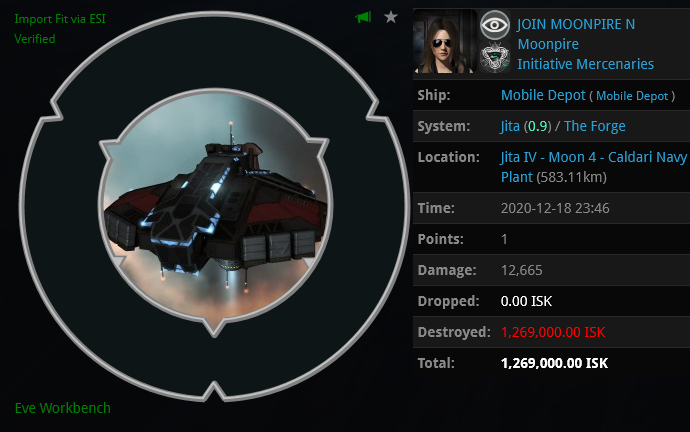Image resolution: width=690 pixels, height=432 pixels.
Task: Toggle the favorite star icon
Action: pos(391,18)
